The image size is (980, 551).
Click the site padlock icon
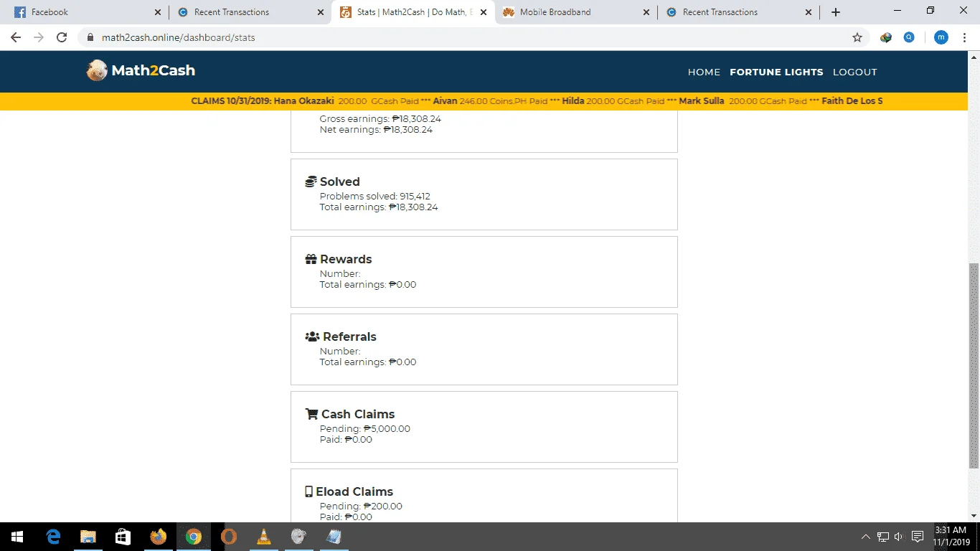(90, 37)
